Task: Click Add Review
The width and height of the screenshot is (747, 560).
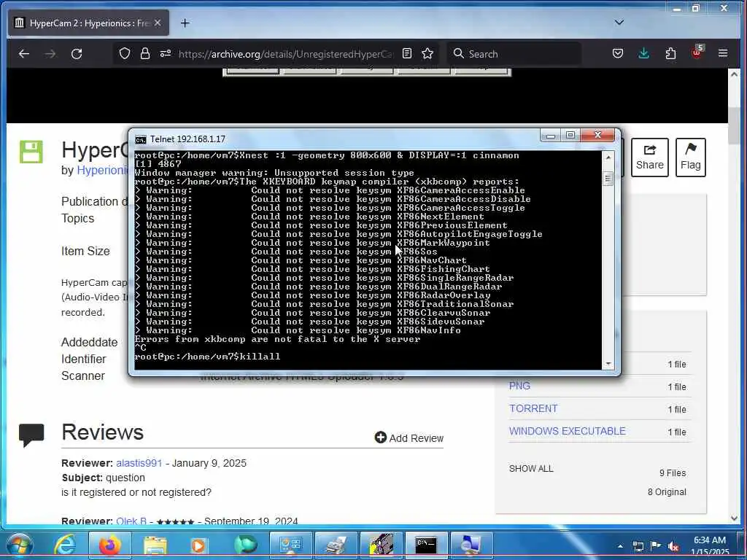Action: [409, 438]
